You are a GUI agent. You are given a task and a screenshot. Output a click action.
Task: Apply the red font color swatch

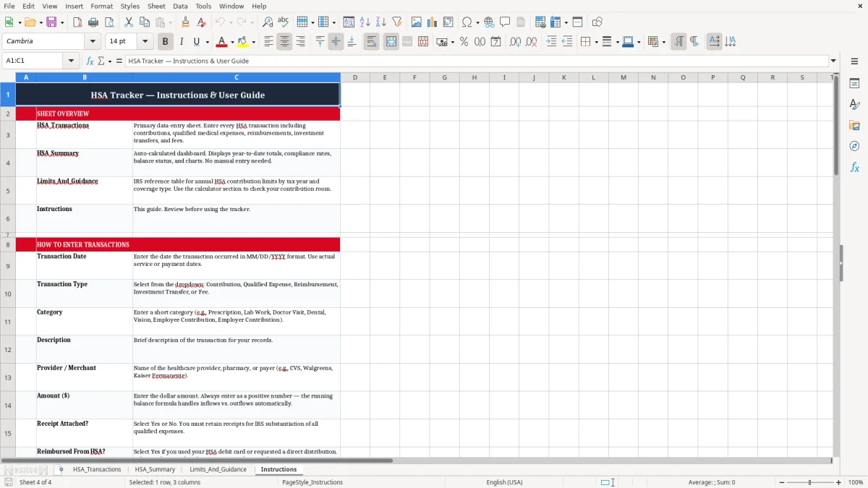[221, 42]
